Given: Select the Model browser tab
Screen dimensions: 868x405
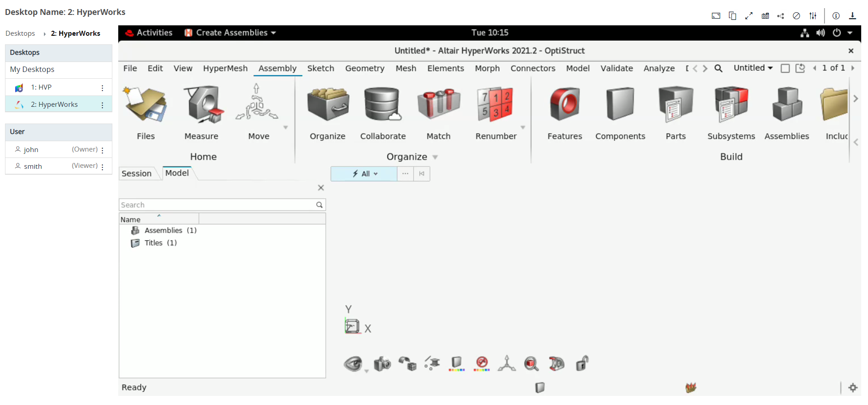Looking at the screenshot, I should (177, 173).
